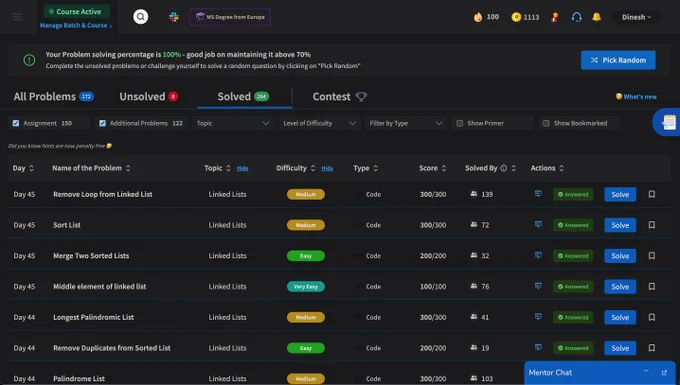Image resolution: width=680 pixels, height=385 pixels.
Task: Pop out Mentor Chat window
Action: click(664, 373)
